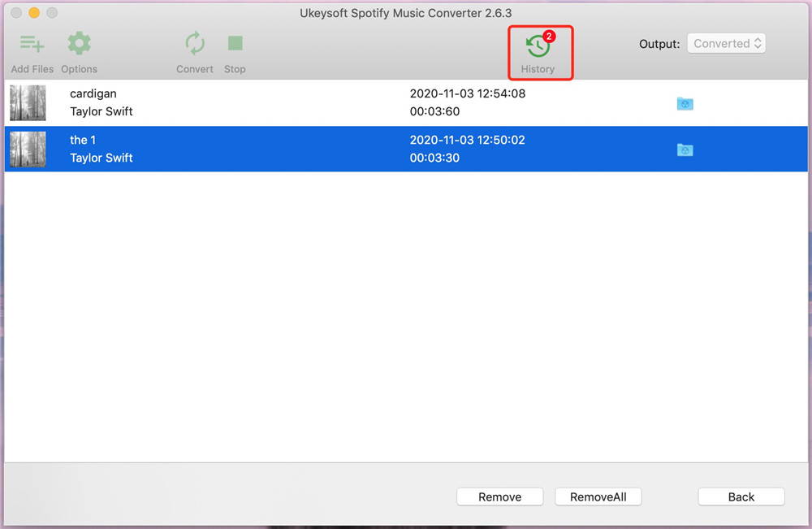The width and height of the screenshot is (812, 529).
Task: Click the Remove button
Action: [499, 496]
